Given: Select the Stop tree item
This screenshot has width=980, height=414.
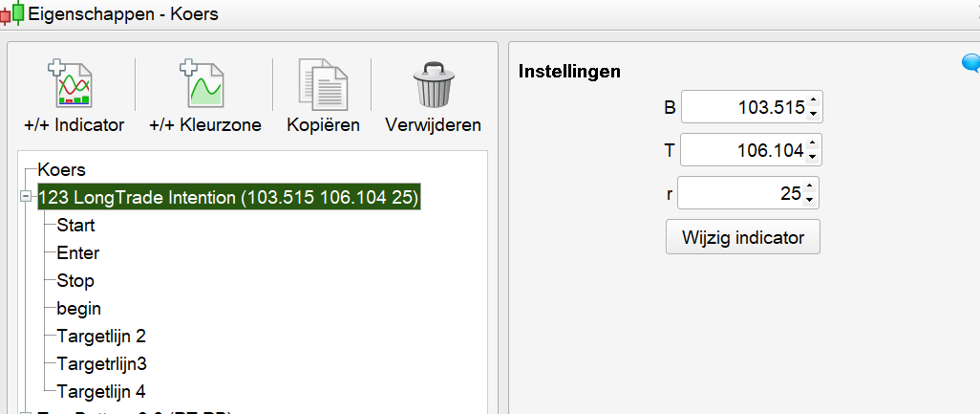Looking at the screenshot, I should pyautogui.click(x=75, y=281).
